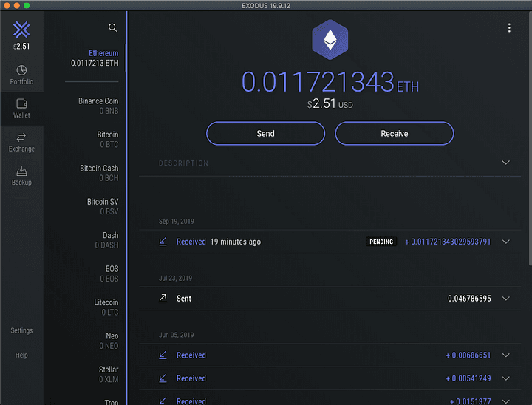Expand the Description section chevron

click(505, 163)
